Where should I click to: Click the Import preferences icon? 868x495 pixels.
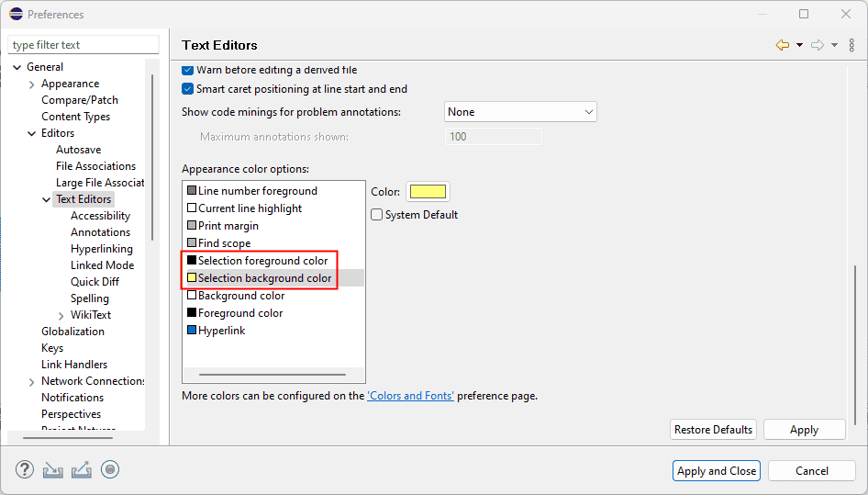click(53, 470)
